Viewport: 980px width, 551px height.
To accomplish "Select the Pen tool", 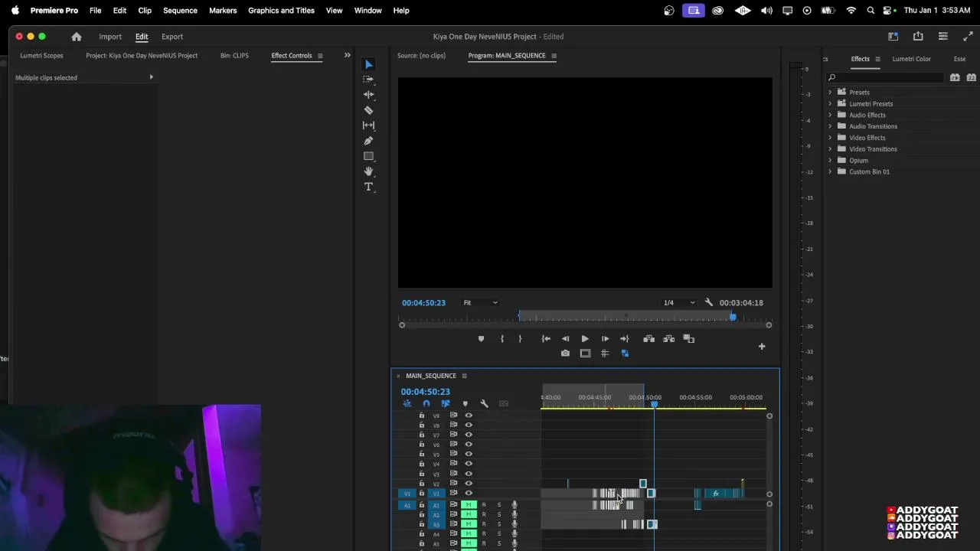I will click(x=368, y=141).
